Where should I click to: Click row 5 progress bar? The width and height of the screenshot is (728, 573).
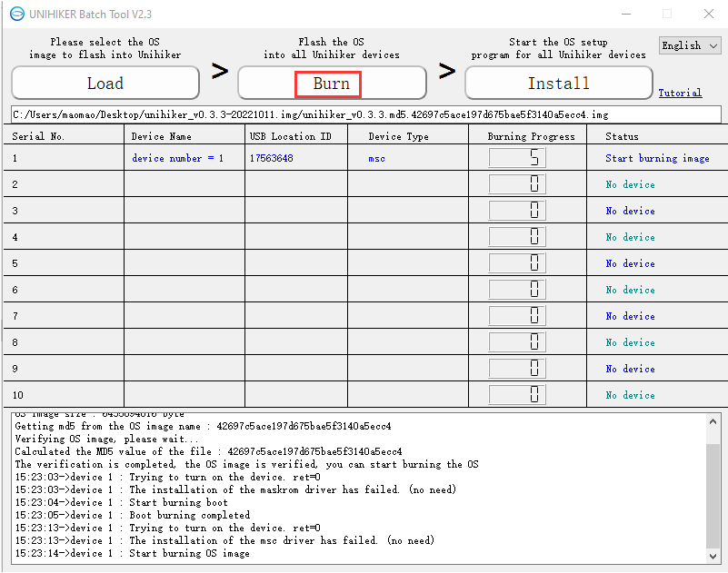click(517, 262)
